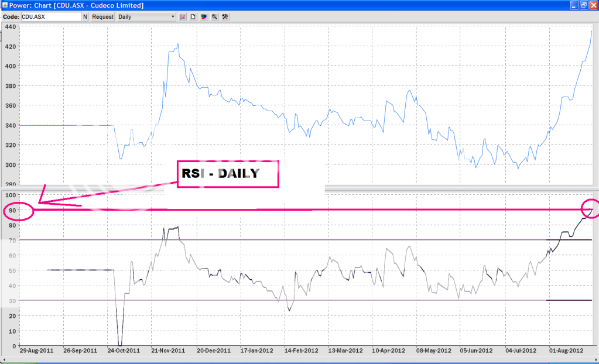The width and height of the screenshot is (599, 364).
Task: Click the right arrow of the horizontal scrollbar
Action: (596, 360)
